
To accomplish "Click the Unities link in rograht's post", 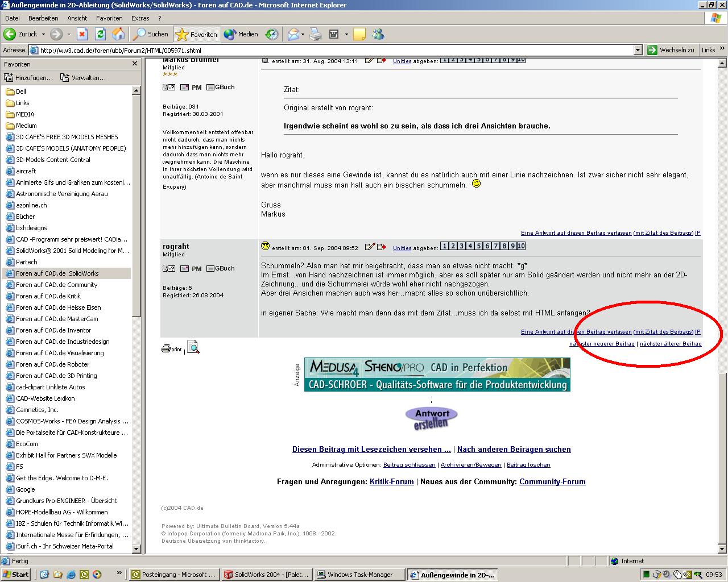I will tap(402, 248).
